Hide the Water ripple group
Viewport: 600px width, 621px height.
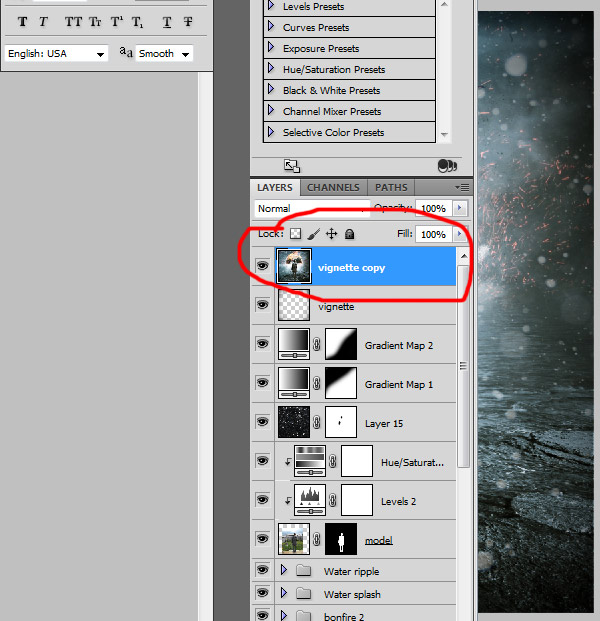tap(262, 570)
